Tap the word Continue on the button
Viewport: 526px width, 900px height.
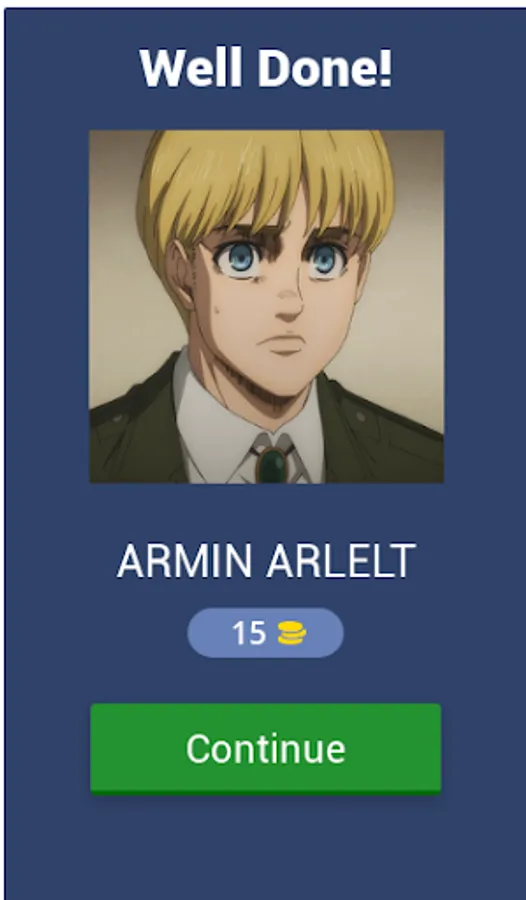pos(266,748)
